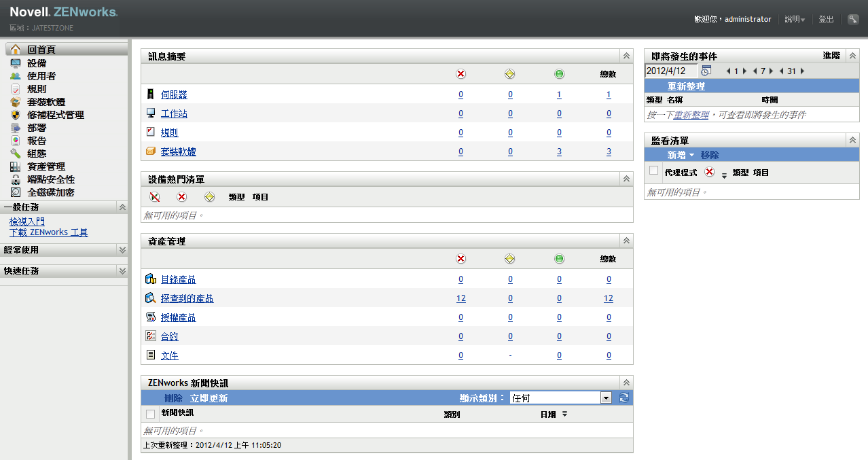The height and width of the screenshot is (460, 868).
Task: Click 目錄產品 catalog products icon
Action: tap(151, 279)
